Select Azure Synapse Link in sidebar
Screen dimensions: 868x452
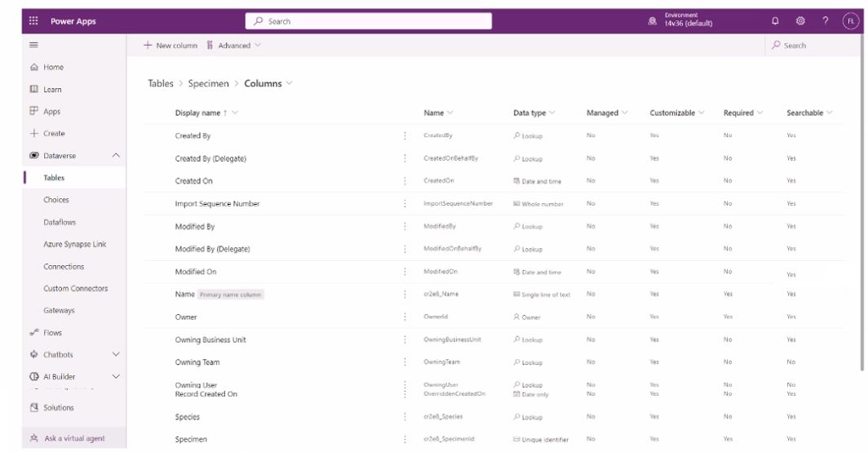74,244
